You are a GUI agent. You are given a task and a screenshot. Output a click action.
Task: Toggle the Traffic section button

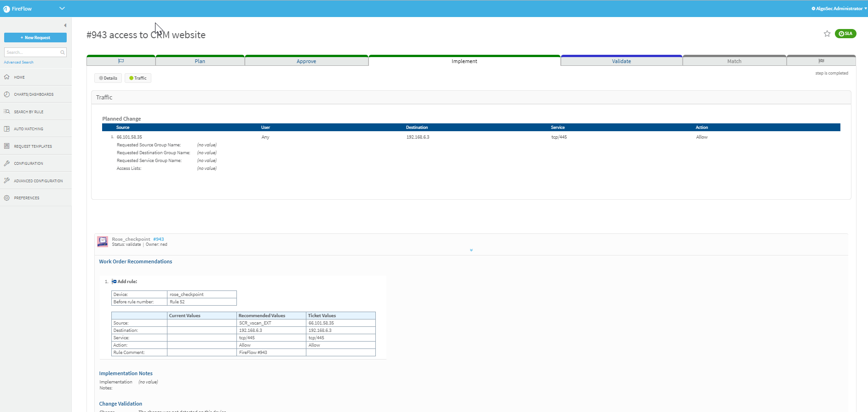coord(138,78)
